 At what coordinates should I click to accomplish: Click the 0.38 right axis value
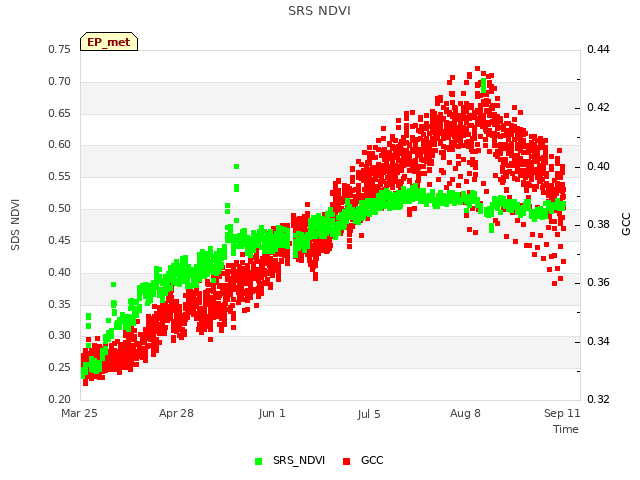click(x=598, y=224)
